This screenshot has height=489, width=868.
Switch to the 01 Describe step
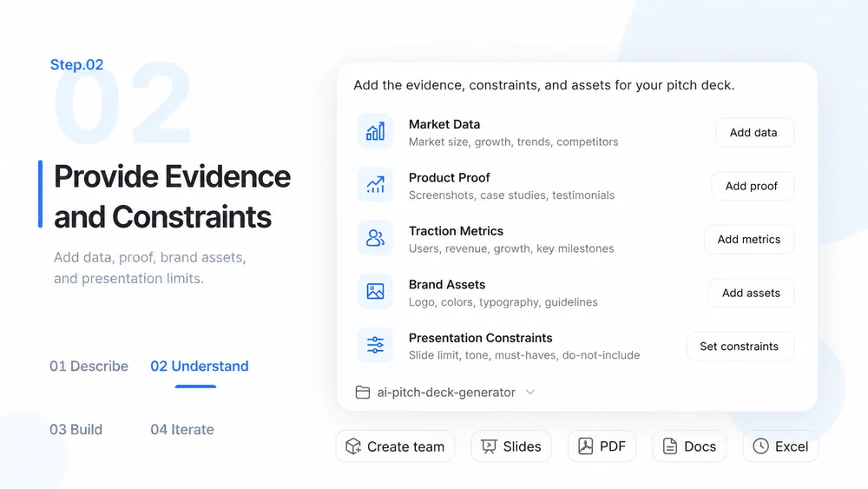pyautogui.click(x=89, y=366)
